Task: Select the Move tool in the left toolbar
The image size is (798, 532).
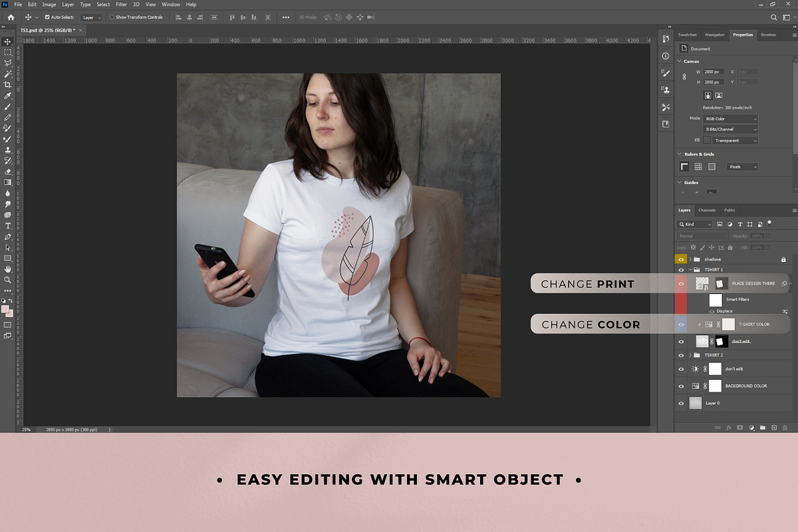Action: tap(8, 41)
